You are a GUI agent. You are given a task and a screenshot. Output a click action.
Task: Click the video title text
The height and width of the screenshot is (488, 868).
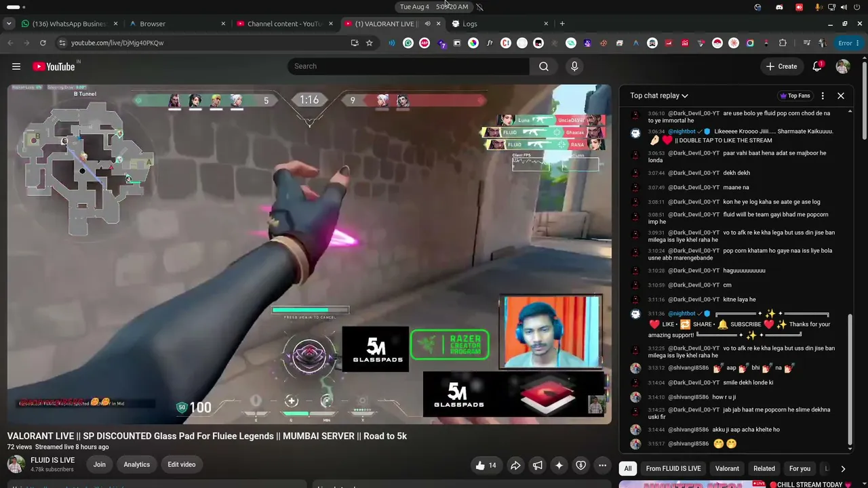pos(207,436)
